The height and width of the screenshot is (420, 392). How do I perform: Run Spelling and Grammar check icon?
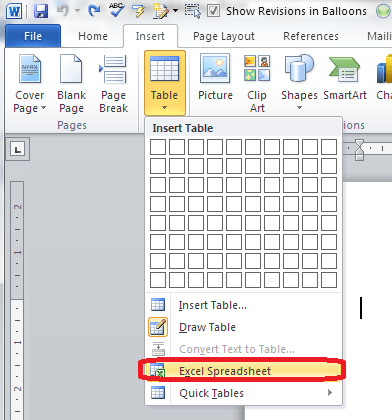(x=116, y=10)
